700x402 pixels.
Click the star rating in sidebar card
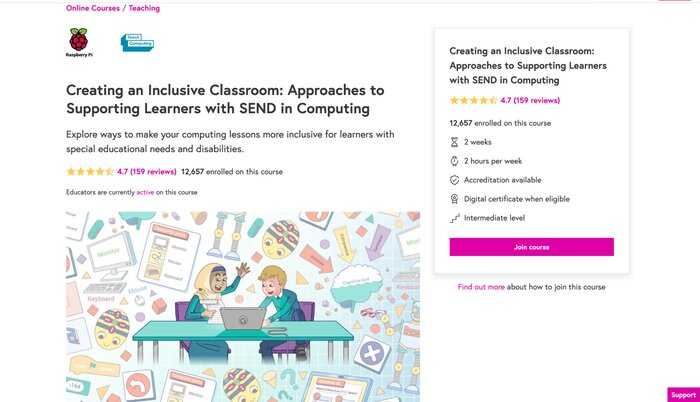coord(473,100)
